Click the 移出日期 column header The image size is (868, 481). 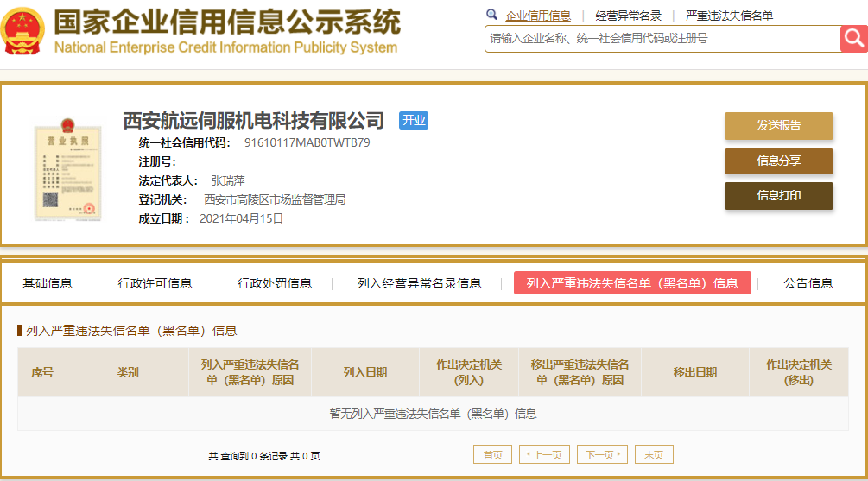pyautogui.click(x=695, y=372)
